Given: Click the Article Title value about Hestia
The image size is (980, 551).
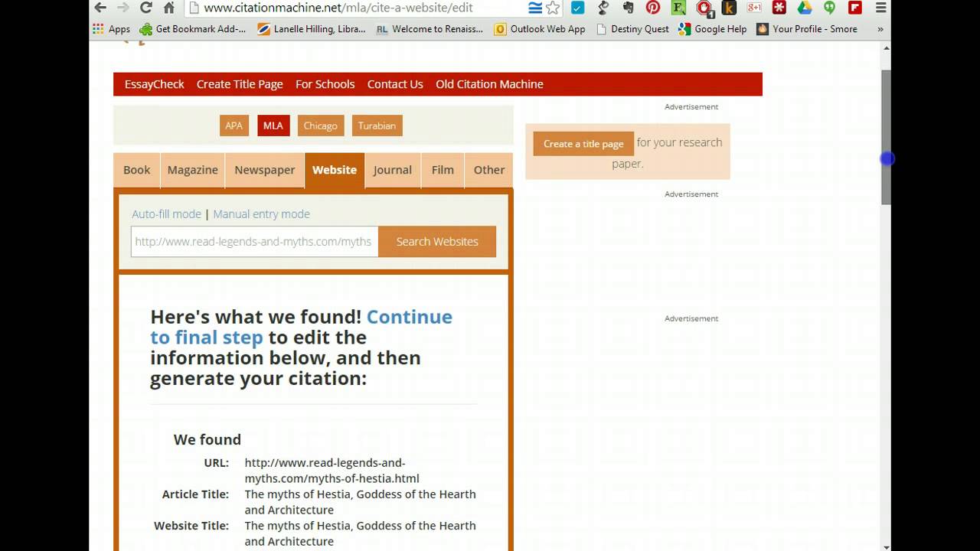Looking at the screenshot, I should click(x=361, y=502).
